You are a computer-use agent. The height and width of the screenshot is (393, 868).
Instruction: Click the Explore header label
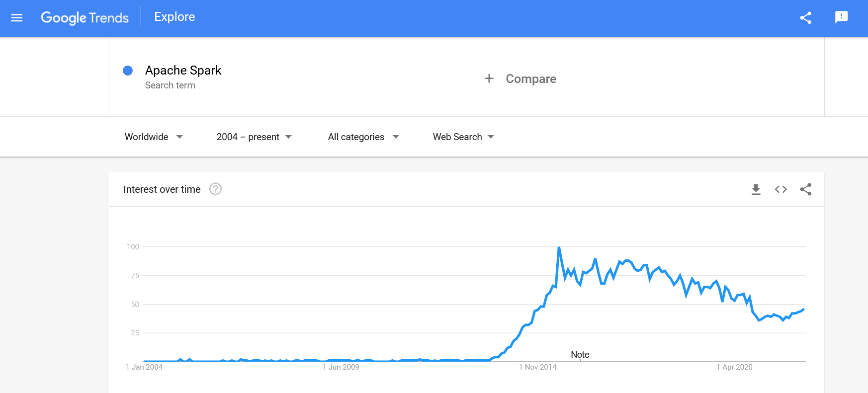point(174,17)
